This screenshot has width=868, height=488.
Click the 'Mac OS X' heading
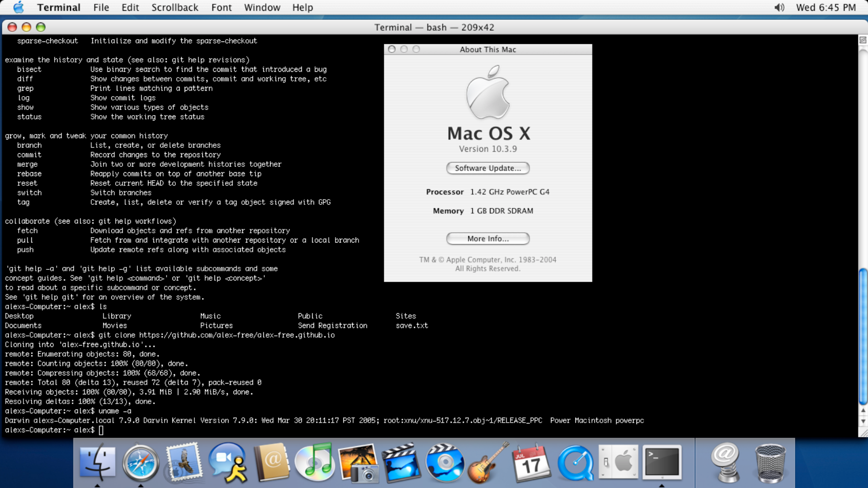coord(488,133)
